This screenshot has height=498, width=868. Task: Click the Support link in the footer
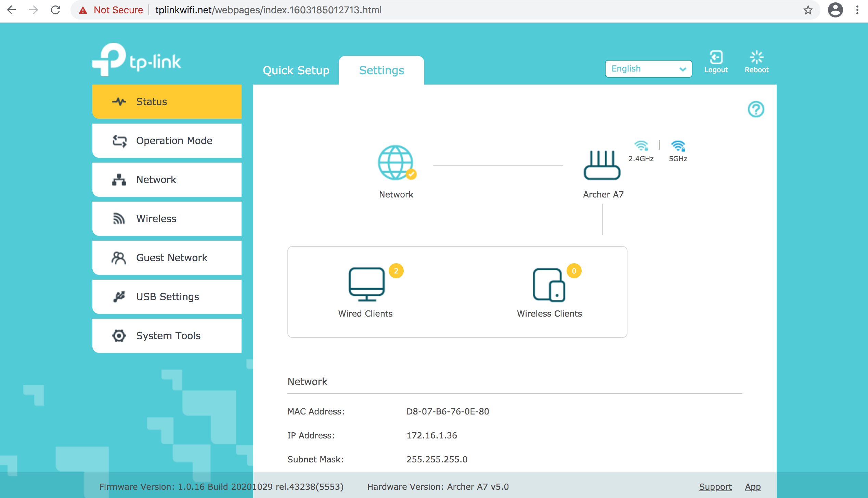(715, 487)
